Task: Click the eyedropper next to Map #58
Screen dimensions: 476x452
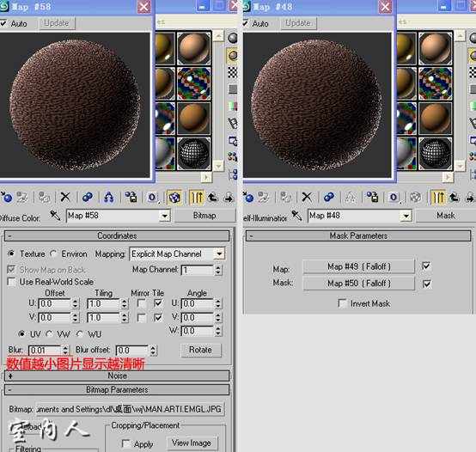Action: (55, 216)
